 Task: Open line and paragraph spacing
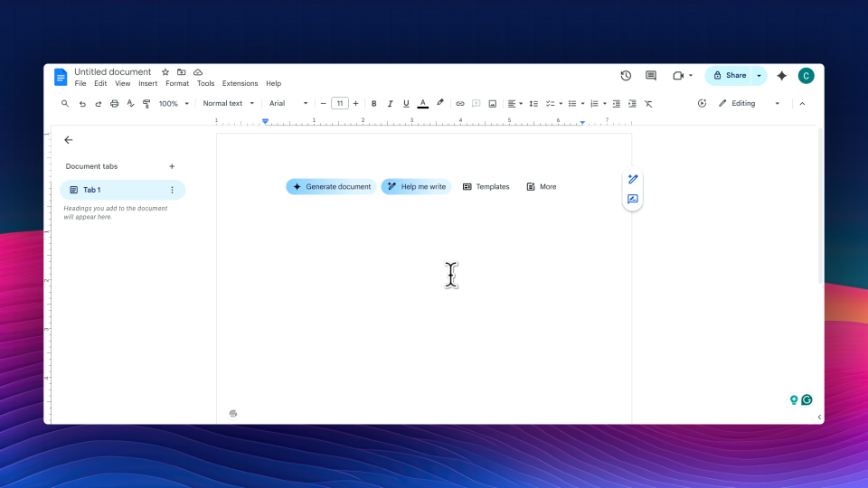533,103
